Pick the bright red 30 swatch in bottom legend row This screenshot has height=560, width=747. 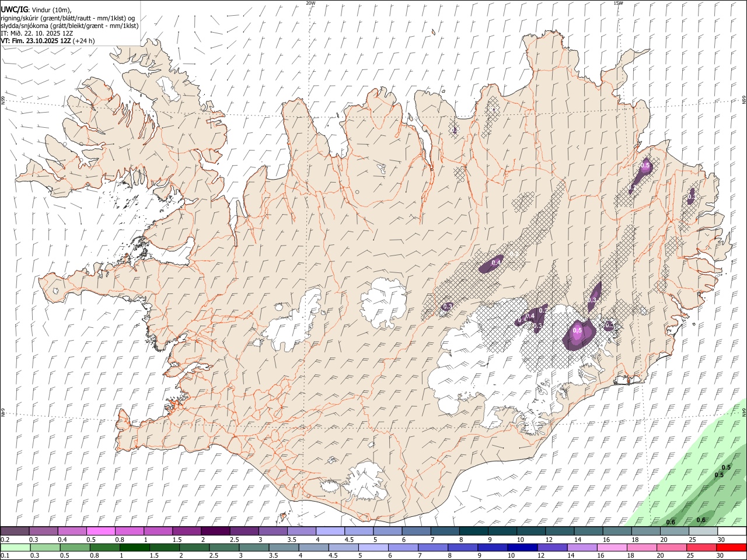(x=731, y=548)
